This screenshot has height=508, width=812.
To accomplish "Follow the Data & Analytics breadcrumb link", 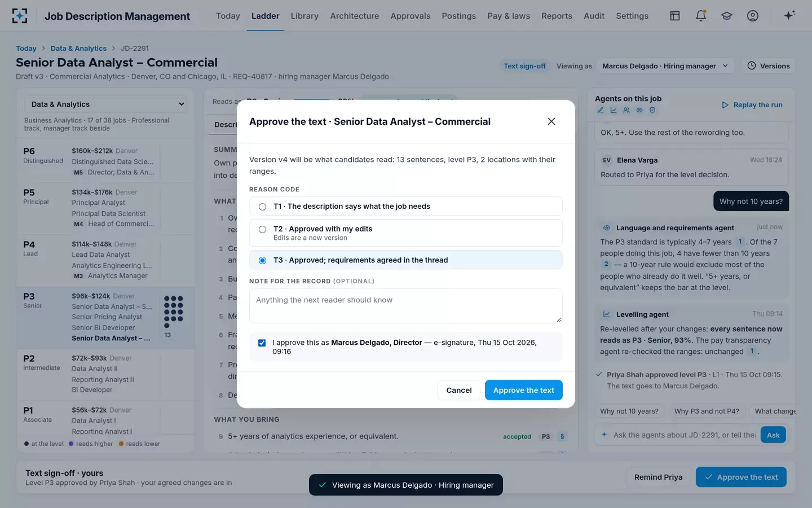I will coord(78,49).
